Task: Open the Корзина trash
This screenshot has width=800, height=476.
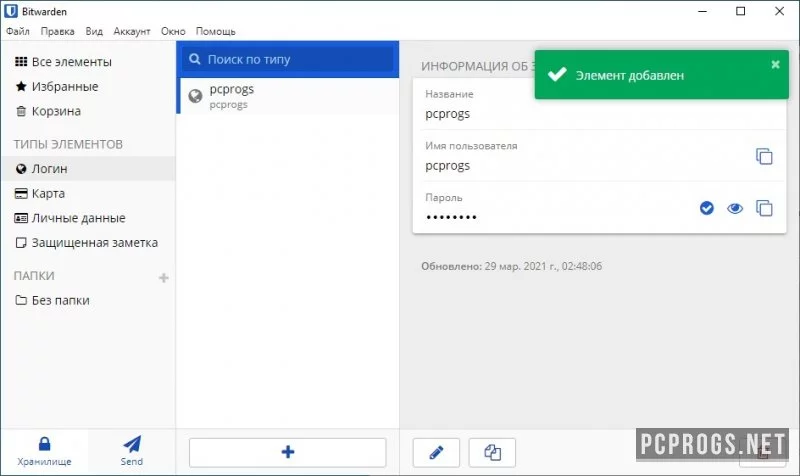Action: [x=89, y=111]
